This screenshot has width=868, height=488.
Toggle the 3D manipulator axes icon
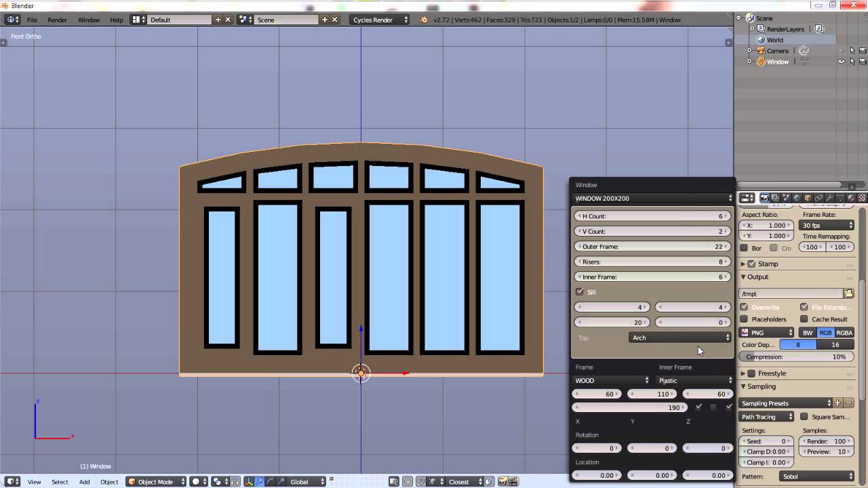(249, 482)
